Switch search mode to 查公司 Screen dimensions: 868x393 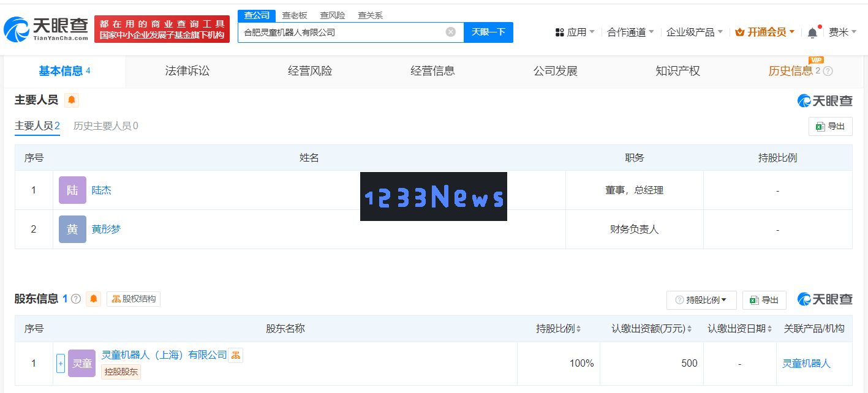click(257, 15)
